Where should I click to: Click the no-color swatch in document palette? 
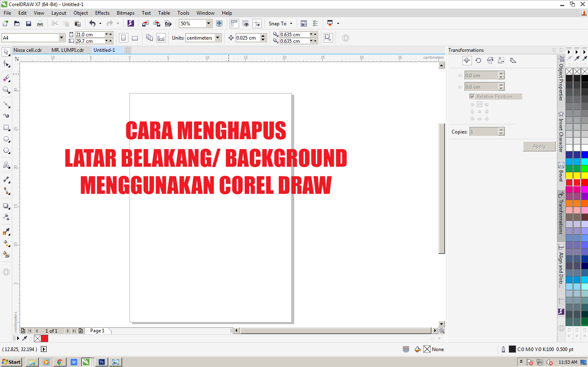coord(38,338)
